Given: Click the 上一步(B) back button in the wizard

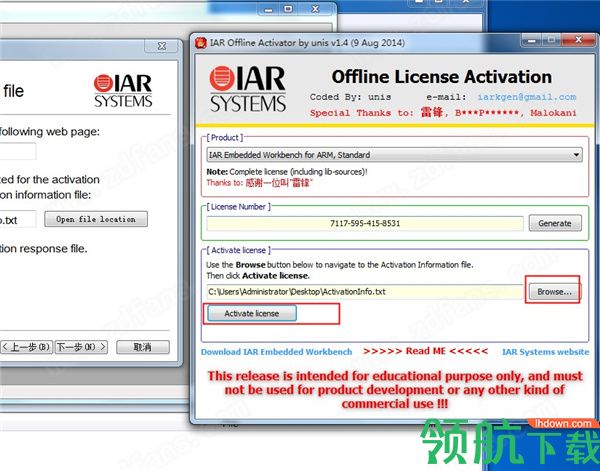Looking at the screenshot, I should (26, 347).
